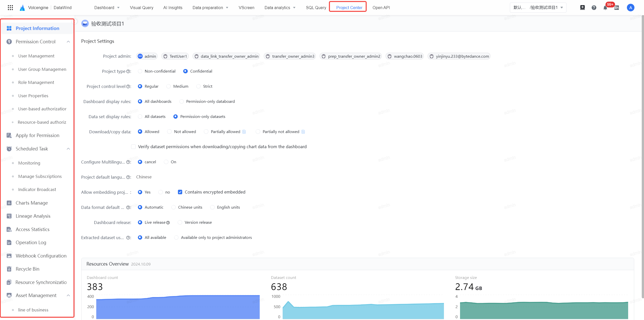The image size is (644, 320).
Task: Switch language with the En icon
Action: [617, 8]
